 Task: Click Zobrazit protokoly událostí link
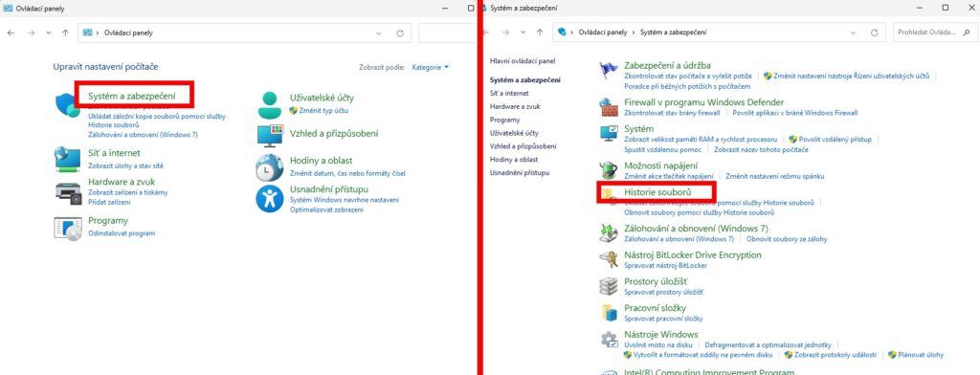(x=835, y=355)
